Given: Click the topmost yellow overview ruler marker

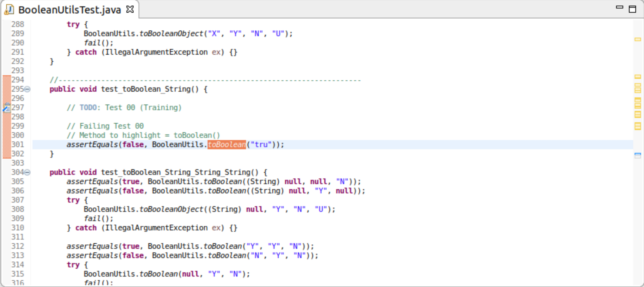Looking at the screenshot, I should [638, 40].
